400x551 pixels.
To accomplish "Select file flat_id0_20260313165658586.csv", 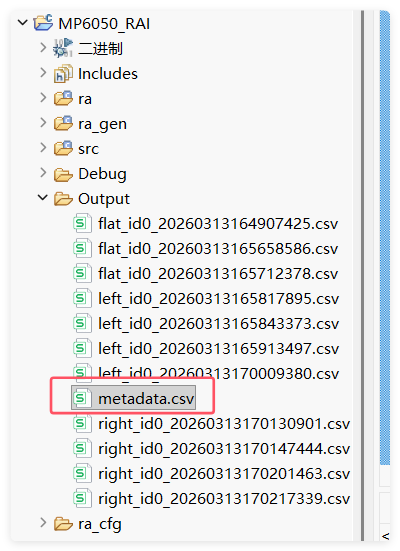I will point(218,249).
